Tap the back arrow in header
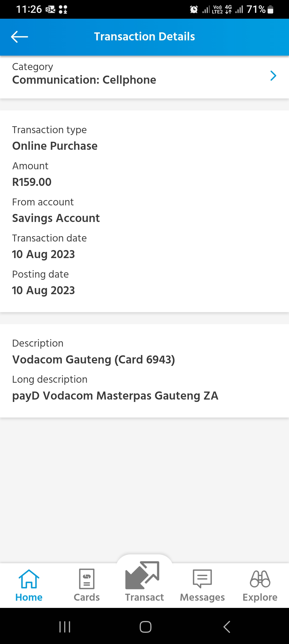This screenshot has width=289, height=644. point(20,37)
